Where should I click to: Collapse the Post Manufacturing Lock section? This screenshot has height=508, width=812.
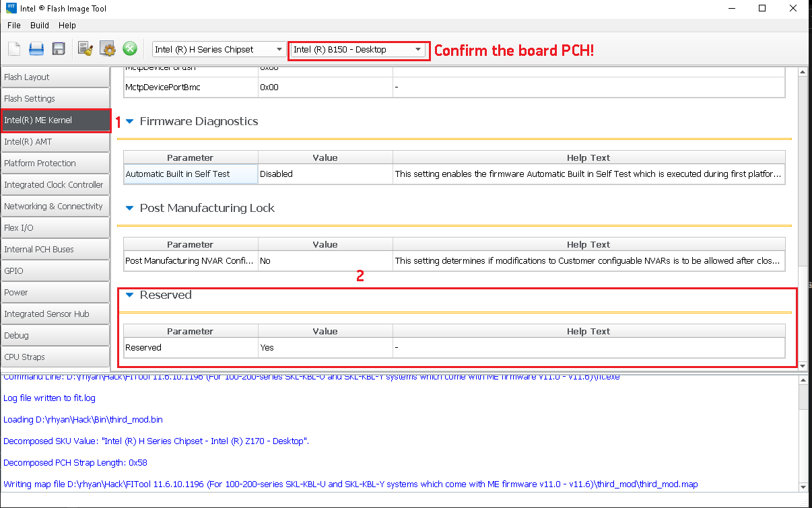click(x=129, y=209)
